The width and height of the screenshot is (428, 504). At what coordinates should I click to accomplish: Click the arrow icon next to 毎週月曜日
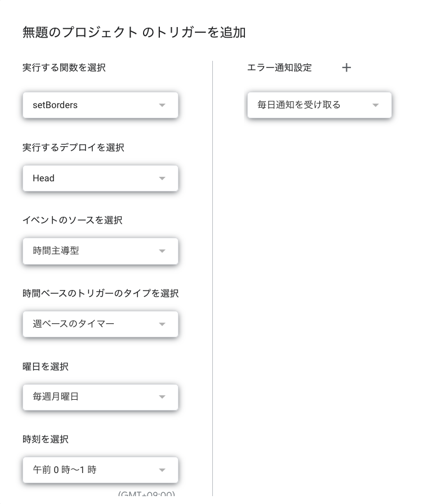[162, 397]
